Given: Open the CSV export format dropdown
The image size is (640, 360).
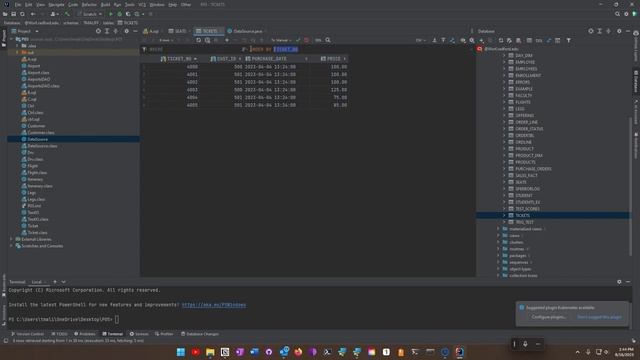Looking at the screenshot, I should (x=420, y=40).
